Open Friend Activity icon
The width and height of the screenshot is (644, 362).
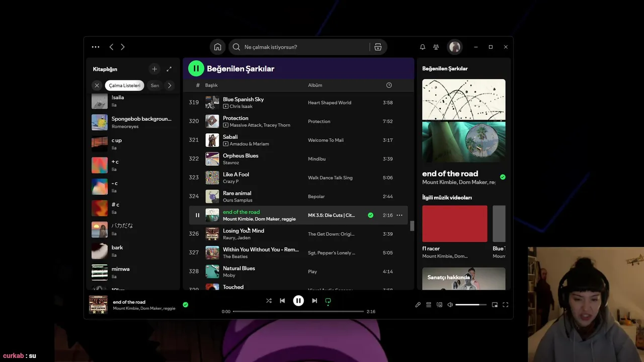pos(436,47)
